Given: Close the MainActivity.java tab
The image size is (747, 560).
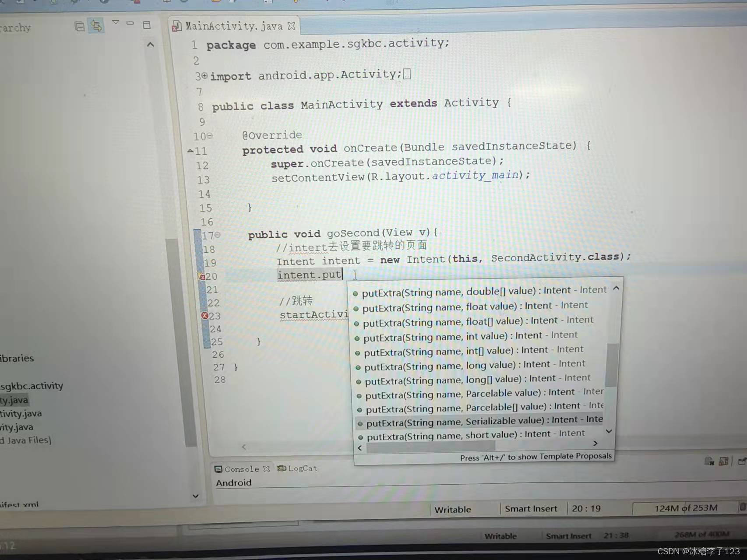Looking at the screenshot, I should [x=291, y=26].
